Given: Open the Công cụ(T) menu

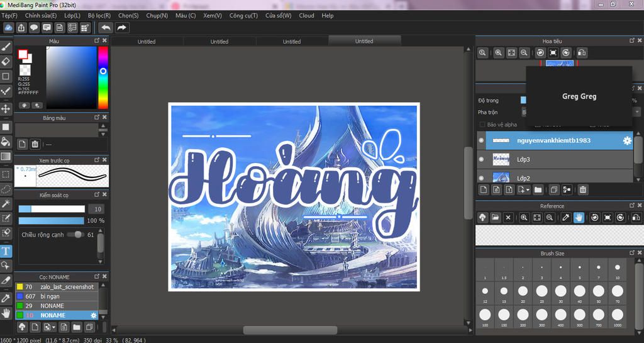Looking at the screenshot, I should click(243, 16).
